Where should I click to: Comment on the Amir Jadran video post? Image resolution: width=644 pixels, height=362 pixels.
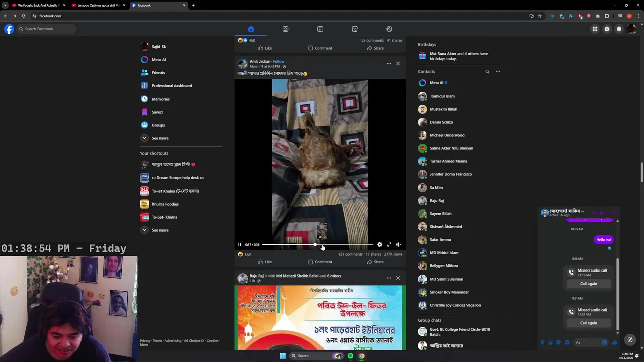point(320,262)
